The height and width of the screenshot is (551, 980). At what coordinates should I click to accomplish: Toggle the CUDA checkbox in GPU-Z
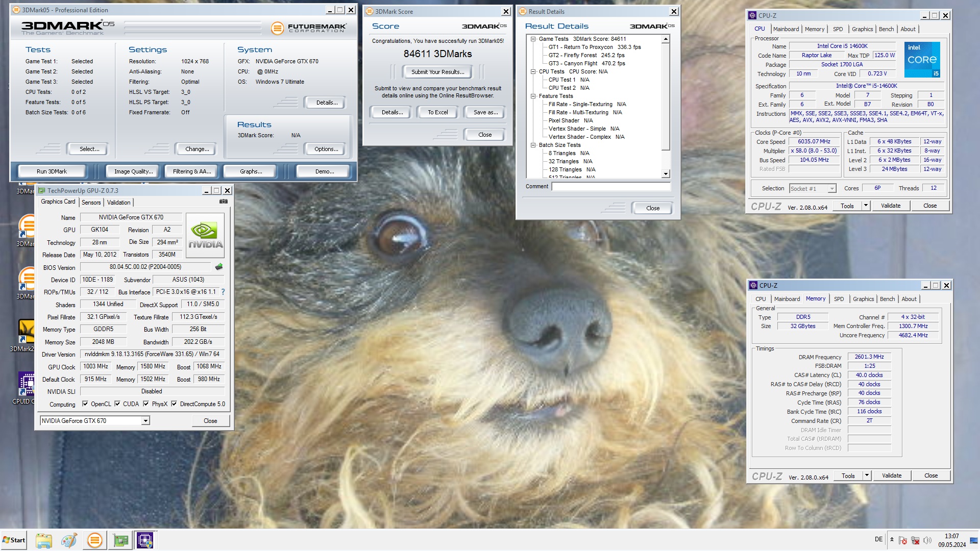pyautogui.click(x=117, y=404)
